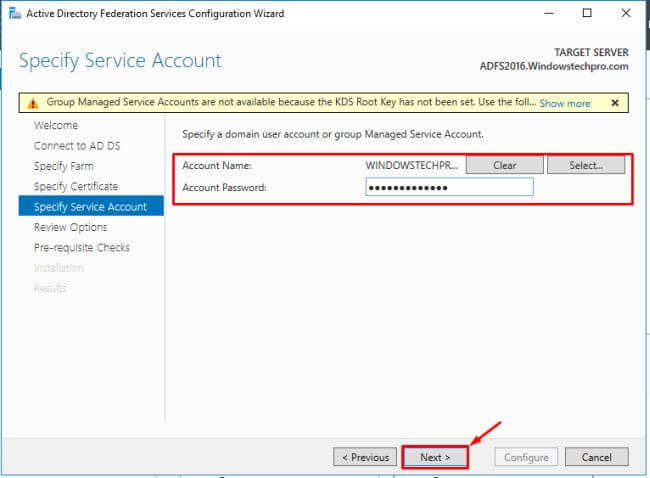
Task: Open the Pre-requisite Checks step
Action: click(x=82, y=247)
